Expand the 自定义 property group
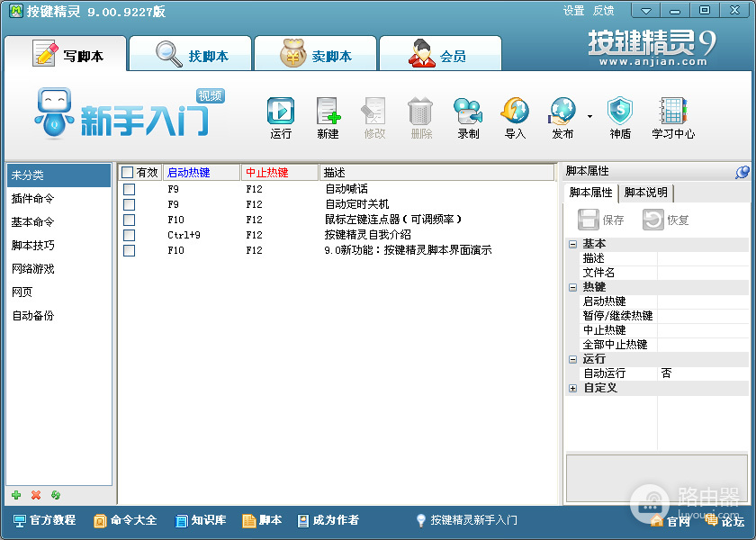This screenshot has width=756, height=540. (572, 388)
